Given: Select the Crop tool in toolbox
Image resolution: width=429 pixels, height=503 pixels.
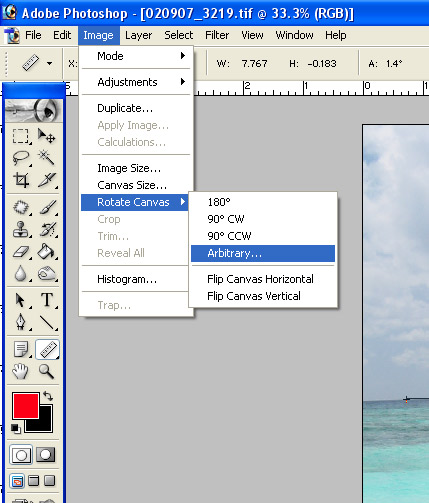Looking at the screenshot, I should pos(21,180).
